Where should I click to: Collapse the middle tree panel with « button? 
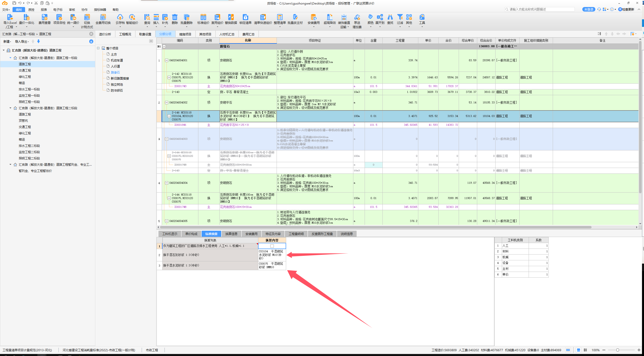tap(151, 41)
